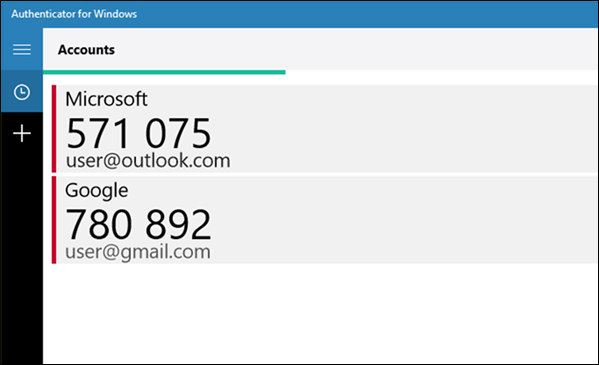
Task: Click the Microsoft code 571 075
Action: pyautogui.click(x=138, y=133)
